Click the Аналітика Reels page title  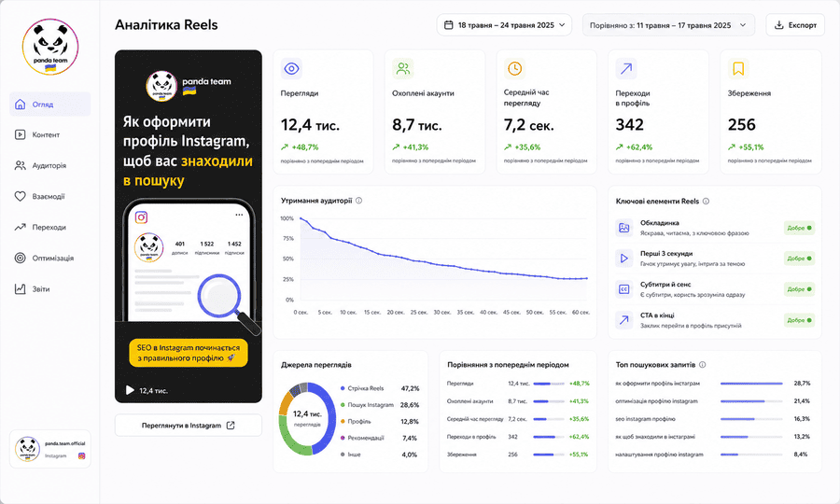166,25
